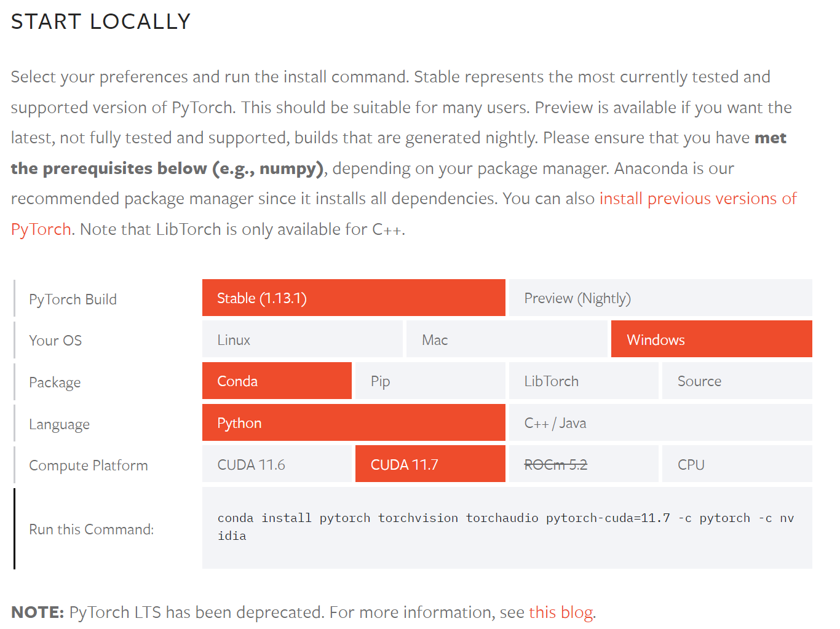Choose Preview (Nightly) build
This screenshot has width=840, height=629.
[x=660, y=298]
